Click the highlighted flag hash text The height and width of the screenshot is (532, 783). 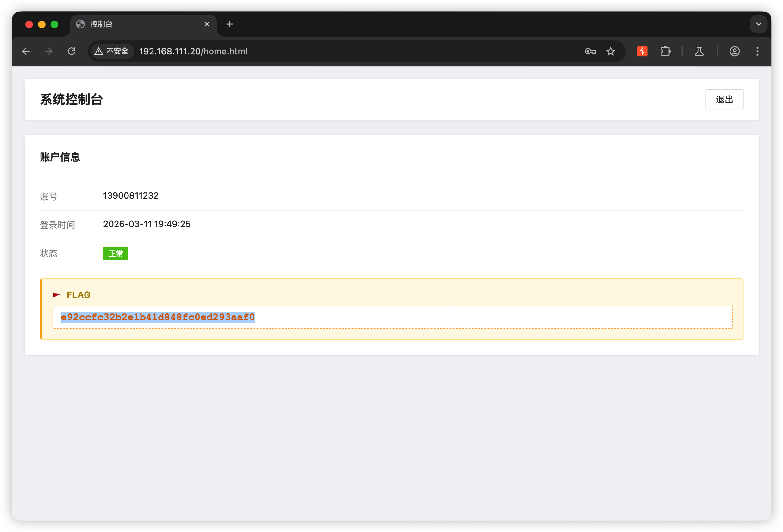pos(158,317)
